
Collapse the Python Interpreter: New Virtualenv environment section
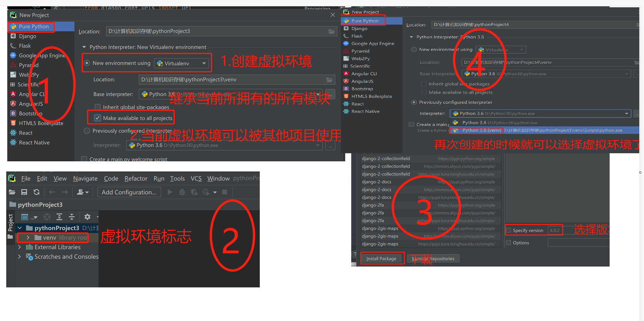click(x=84, y=47)
